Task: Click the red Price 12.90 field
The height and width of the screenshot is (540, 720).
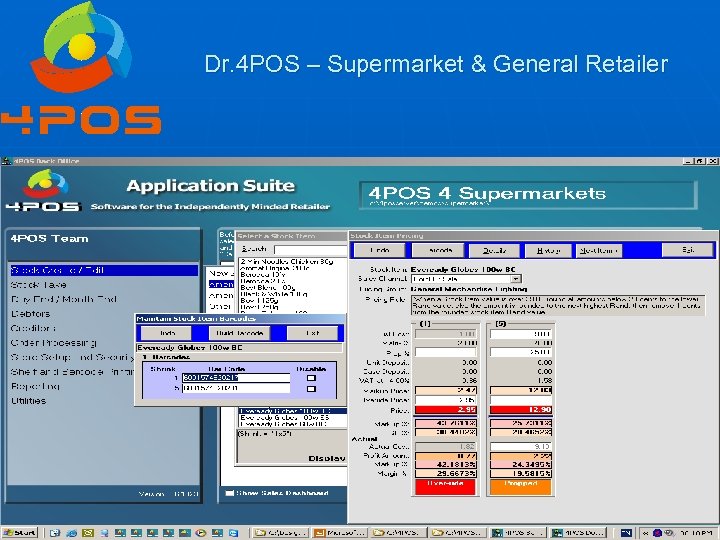Action: 521,410
